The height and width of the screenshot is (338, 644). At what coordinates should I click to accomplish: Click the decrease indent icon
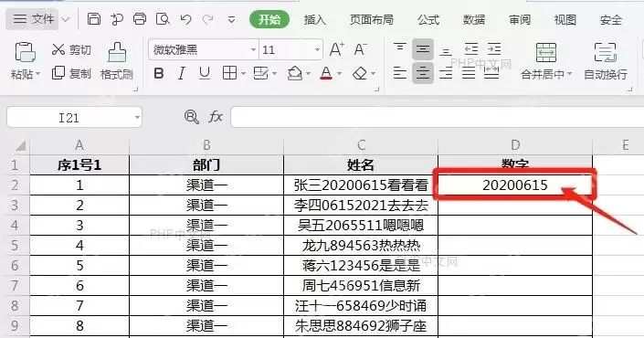click(471, 49)
